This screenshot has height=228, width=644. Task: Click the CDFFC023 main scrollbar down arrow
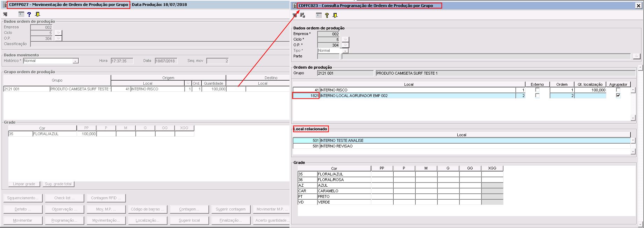[640, 224]
